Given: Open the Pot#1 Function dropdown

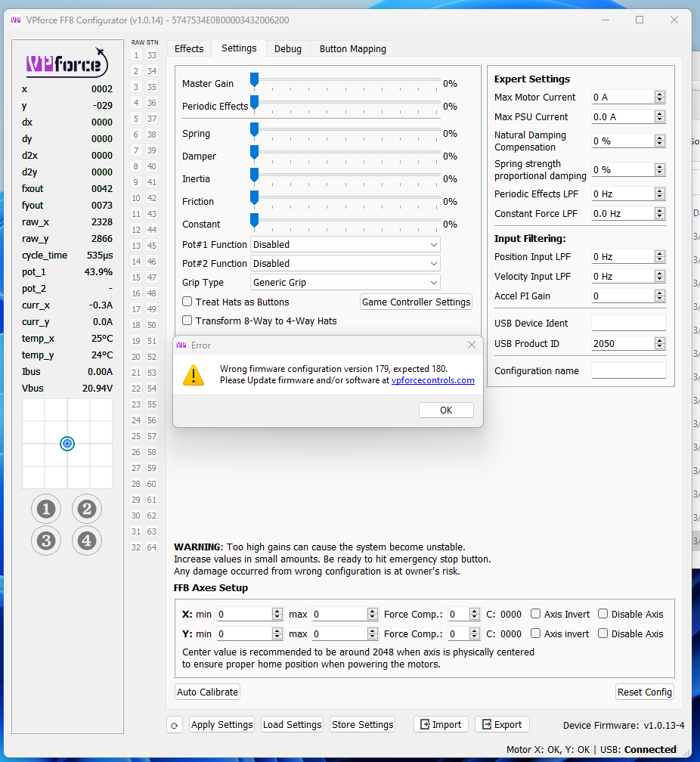Looking at the screenshot, I should [345, 244].
